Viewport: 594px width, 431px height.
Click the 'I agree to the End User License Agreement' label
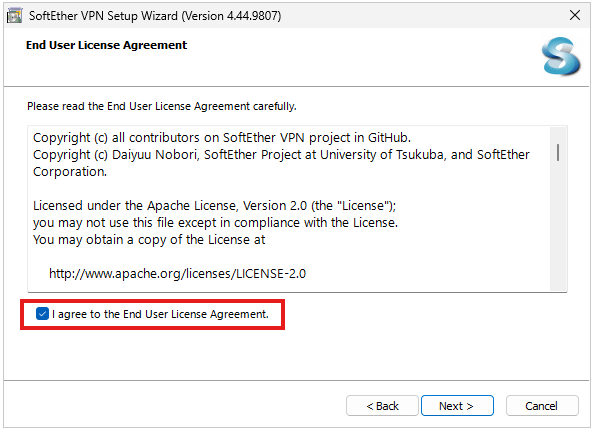tap(160, 314)
